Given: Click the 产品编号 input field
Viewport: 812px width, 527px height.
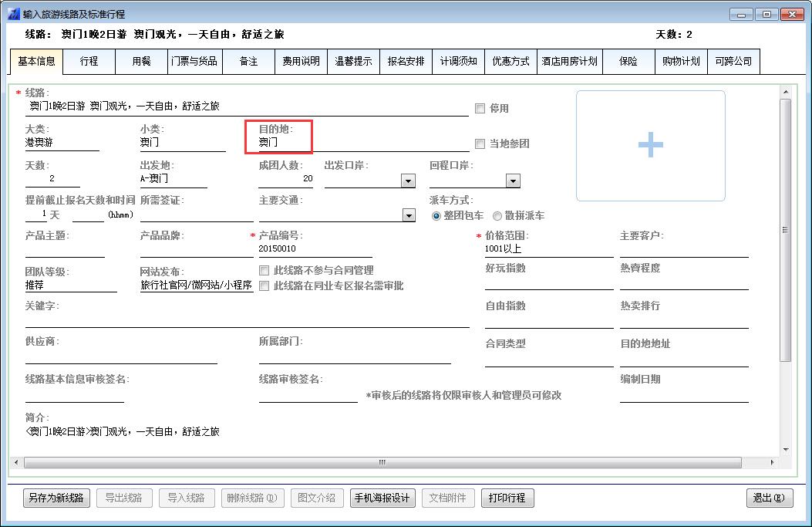Looking at the screenshot, I should click(315, 249).
